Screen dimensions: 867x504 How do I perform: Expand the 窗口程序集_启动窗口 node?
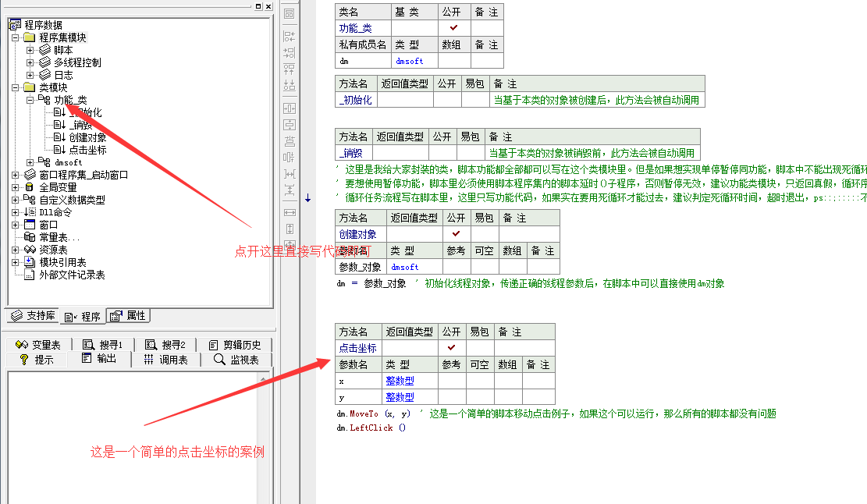click(16, 175)
